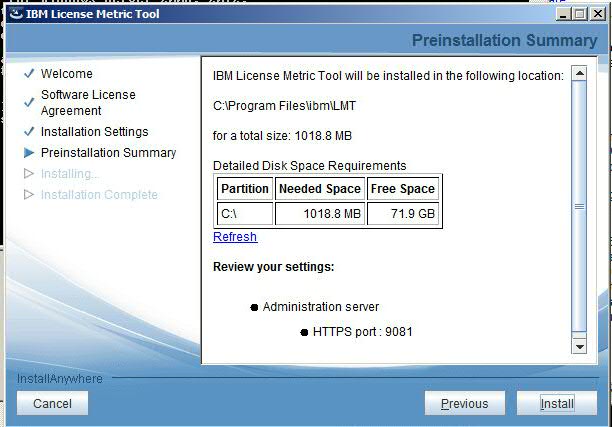
Task: Minimize the installer window
Action: click(561, 12)
